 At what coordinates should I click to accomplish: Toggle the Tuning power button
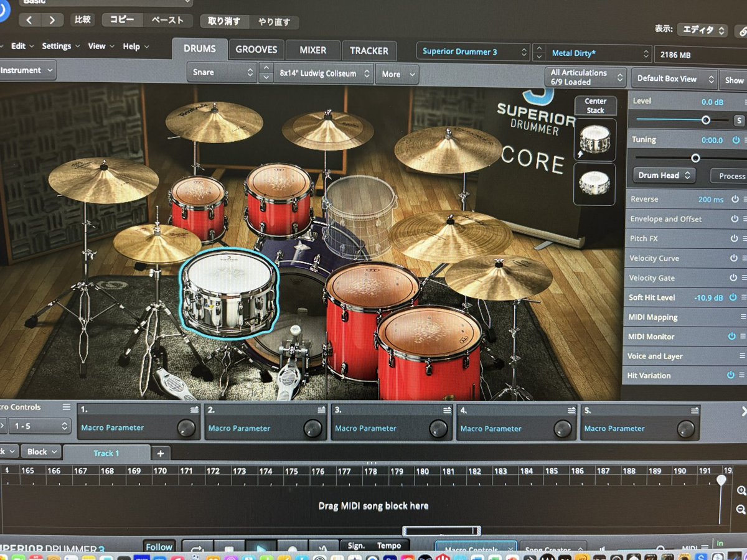(736, 140)
